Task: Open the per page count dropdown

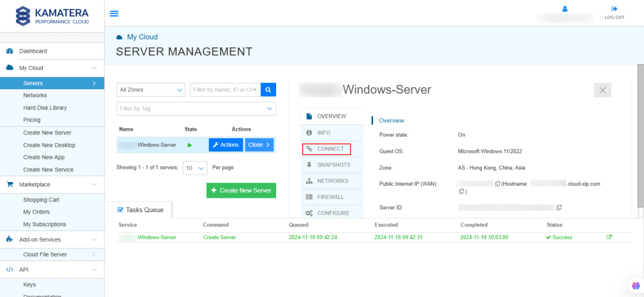Action: pyautogui.click(x=195, y=168)
